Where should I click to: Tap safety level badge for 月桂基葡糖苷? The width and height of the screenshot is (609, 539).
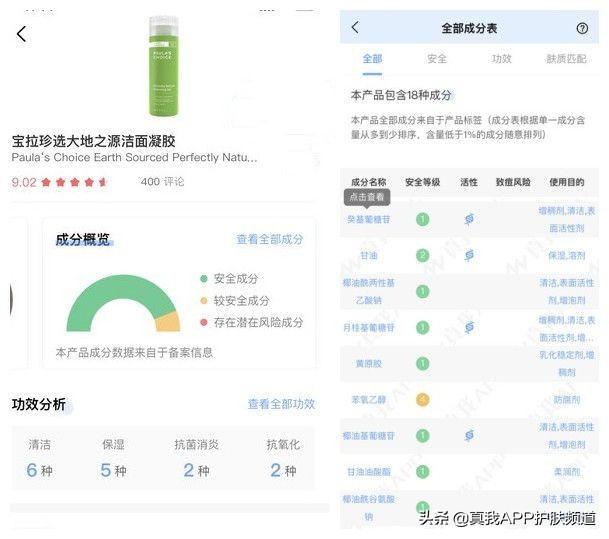pos(423,327)
